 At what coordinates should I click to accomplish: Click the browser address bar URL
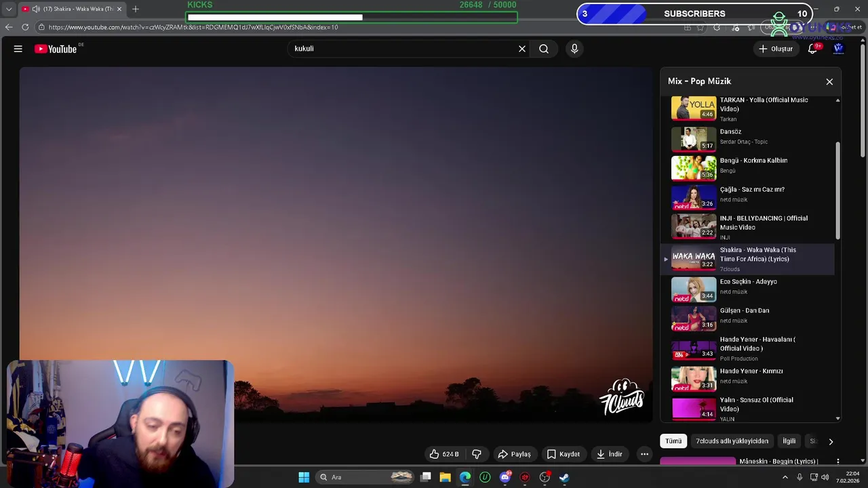tap(193, 27)
